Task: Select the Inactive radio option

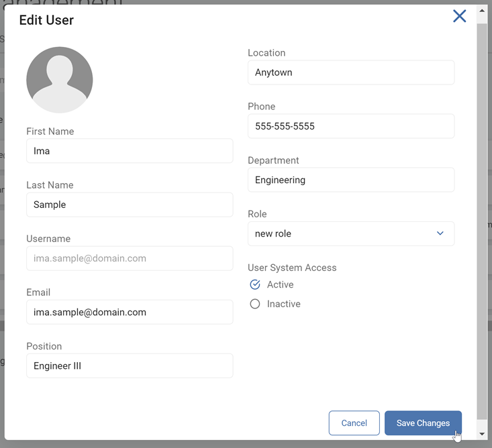Action: point(255,304)
